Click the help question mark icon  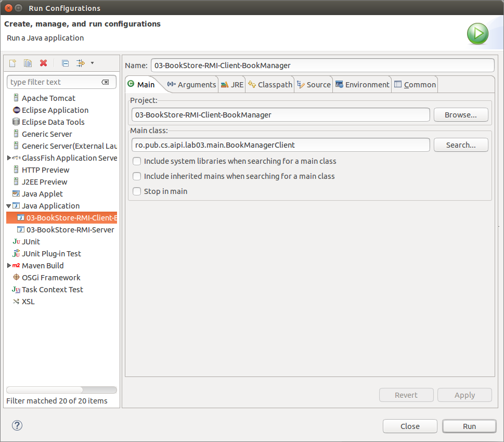[x=17, y=425]
